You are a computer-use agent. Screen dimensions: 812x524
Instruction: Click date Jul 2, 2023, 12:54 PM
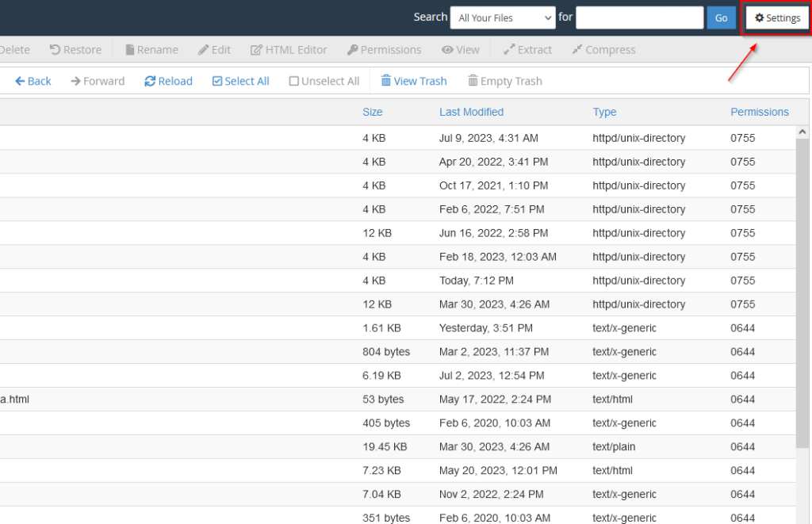point(492,376)
